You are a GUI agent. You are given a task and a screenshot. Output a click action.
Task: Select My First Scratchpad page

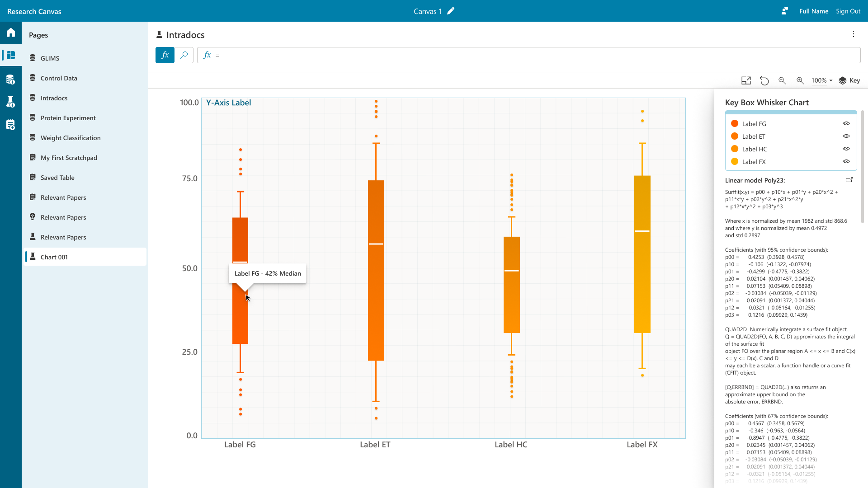pyautogui.click(x=69, y=158)
